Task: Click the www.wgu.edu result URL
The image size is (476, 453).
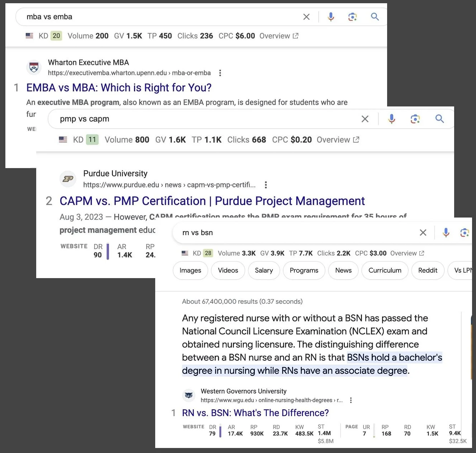Action: tap(272, 400)
